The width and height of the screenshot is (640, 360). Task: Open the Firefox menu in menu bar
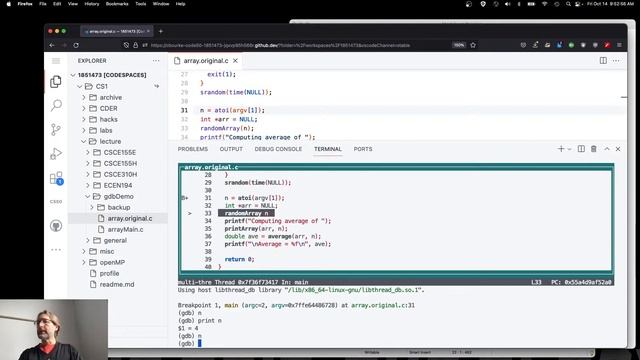pyautogui.click(x=25, y=4)
